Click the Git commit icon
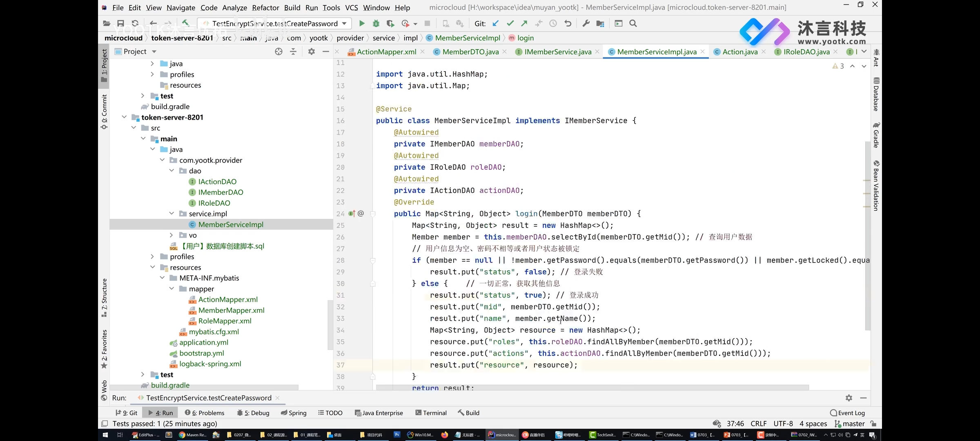Screen dimensions: 980x441 coord(510,23)
